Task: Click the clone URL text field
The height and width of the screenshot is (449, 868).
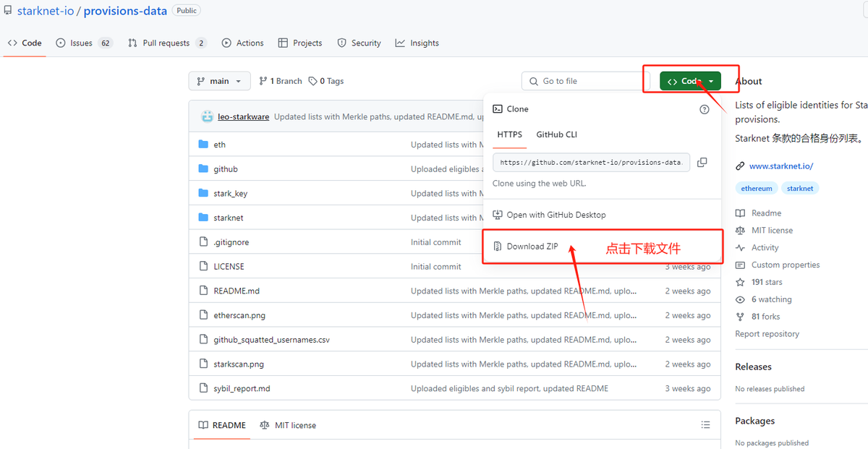Action: [x=591, y=163]
